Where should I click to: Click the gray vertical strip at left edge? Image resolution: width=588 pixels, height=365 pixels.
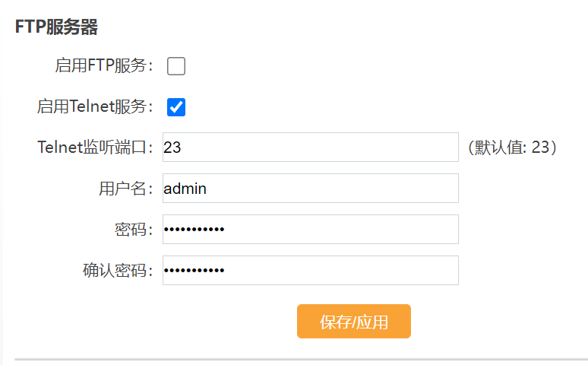click(2, 182)
